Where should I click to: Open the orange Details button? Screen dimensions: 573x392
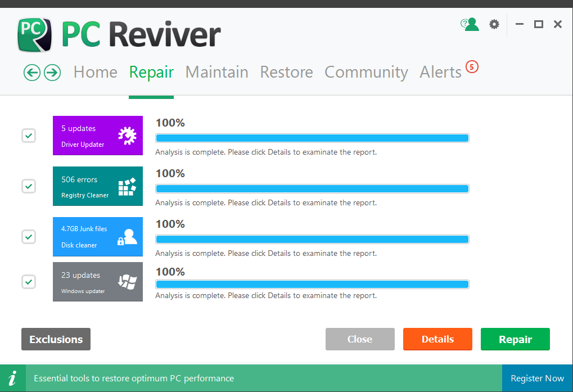(437, 339)
